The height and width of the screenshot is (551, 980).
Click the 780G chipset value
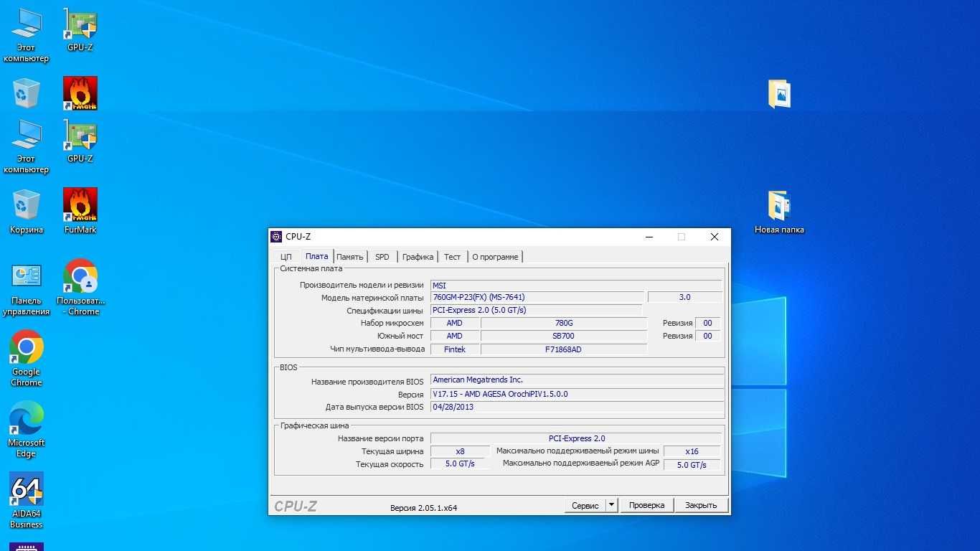point(564,323)
